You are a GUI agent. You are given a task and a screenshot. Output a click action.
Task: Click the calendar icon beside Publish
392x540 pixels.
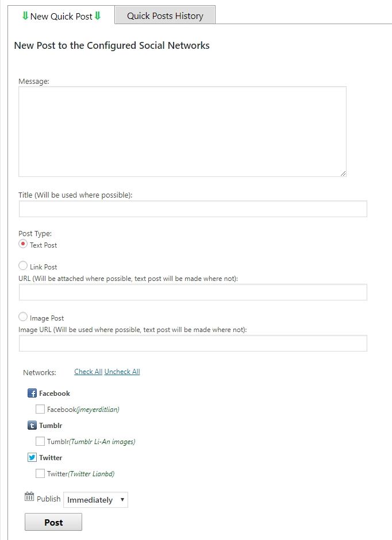[29, 496]
